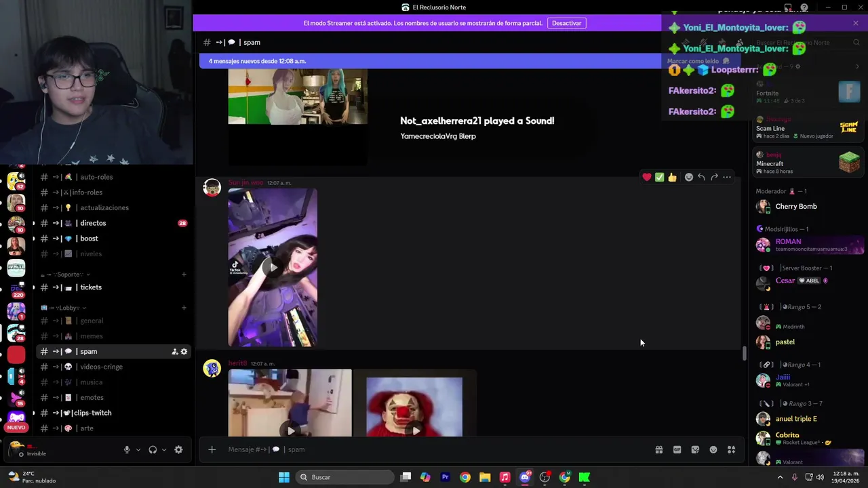This screenshot has height=488, width=868.
Task: Open the add reaction emoji picker
Action: (689, 177)
